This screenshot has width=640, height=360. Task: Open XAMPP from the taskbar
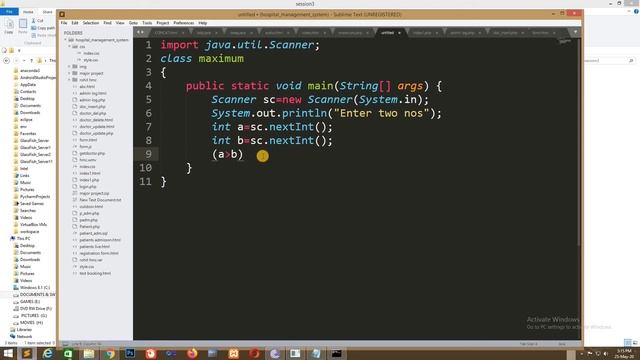[233, 353]
